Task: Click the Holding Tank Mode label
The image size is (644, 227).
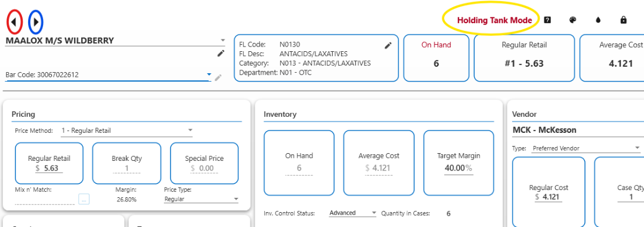Action: 494,20
